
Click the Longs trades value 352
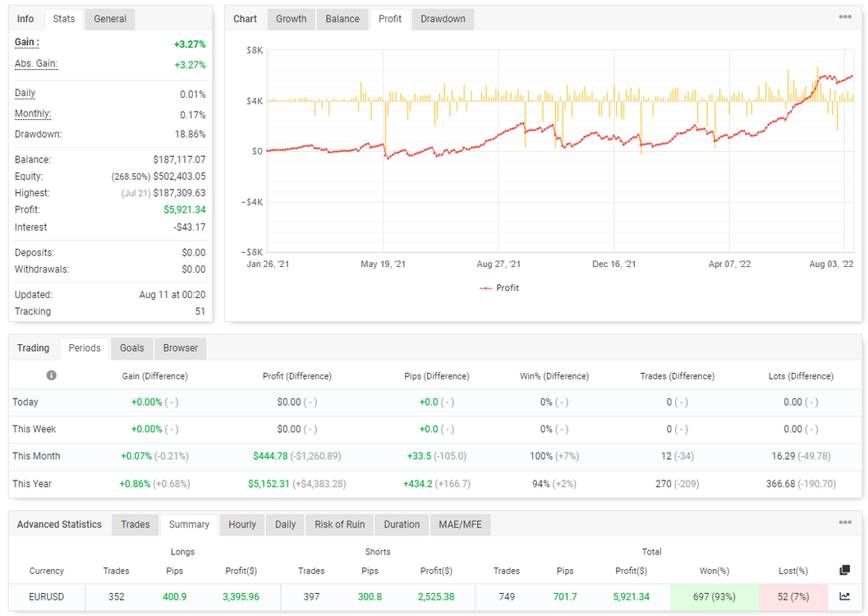pyautogui.click(x=117, y=596)
